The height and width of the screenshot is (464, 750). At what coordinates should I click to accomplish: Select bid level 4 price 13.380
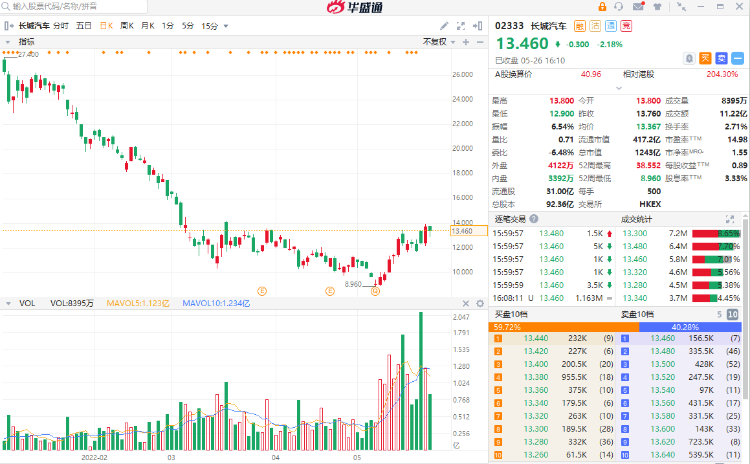tap(536, 377)
